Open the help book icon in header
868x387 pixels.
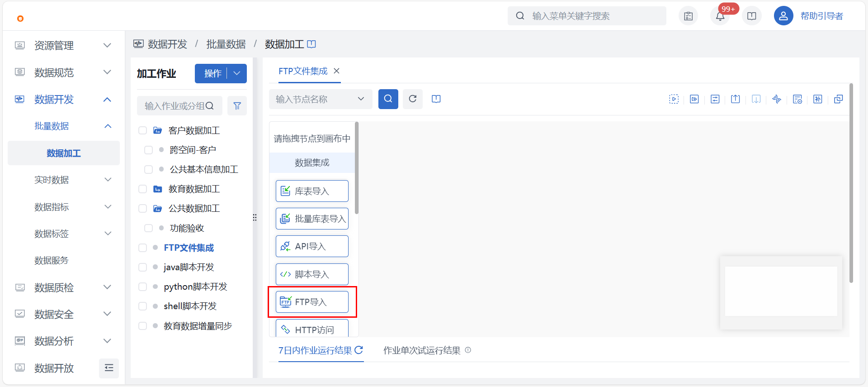pyautogui.click(x=752, y=16)
